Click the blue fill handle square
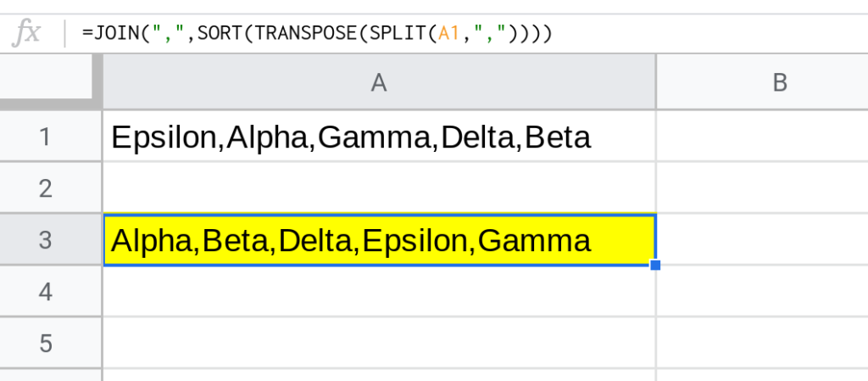 point(655,266)
